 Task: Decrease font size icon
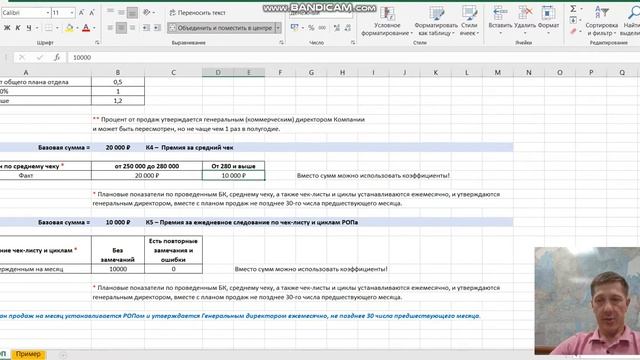click(x=92, y=13)
